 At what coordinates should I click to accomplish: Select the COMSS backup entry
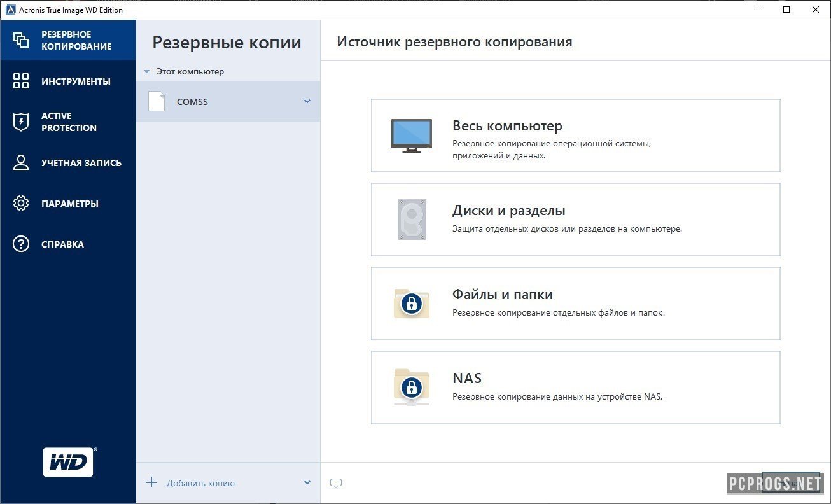[x=228, y=101]
